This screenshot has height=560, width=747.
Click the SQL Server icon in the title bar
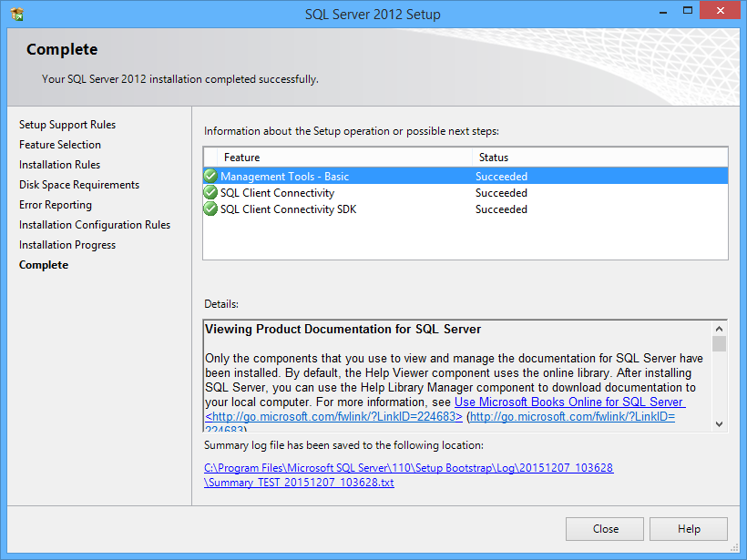[16, 14]
